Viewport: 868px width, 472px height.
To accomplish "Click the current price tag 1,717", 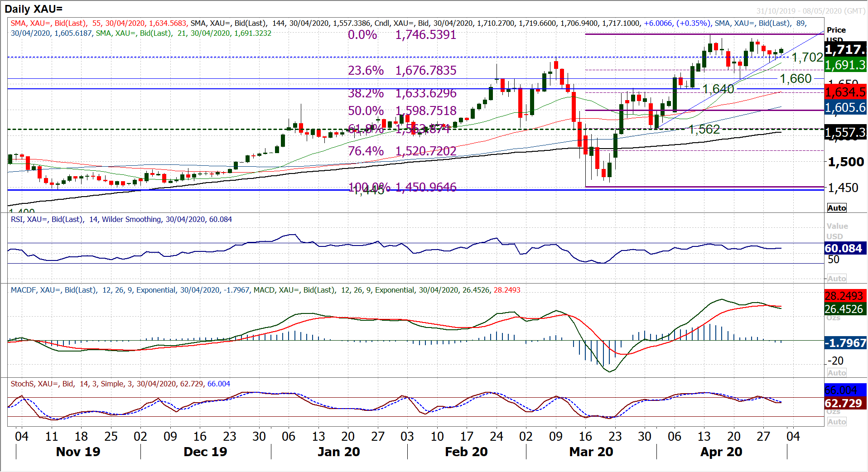I will (845, 49).
